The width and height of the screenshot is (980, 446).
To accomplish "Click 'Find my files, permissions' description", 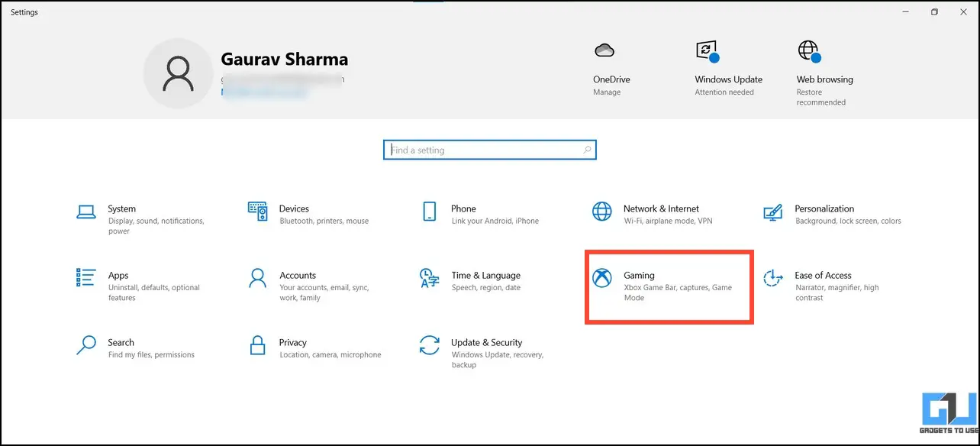I will [151, 355].
